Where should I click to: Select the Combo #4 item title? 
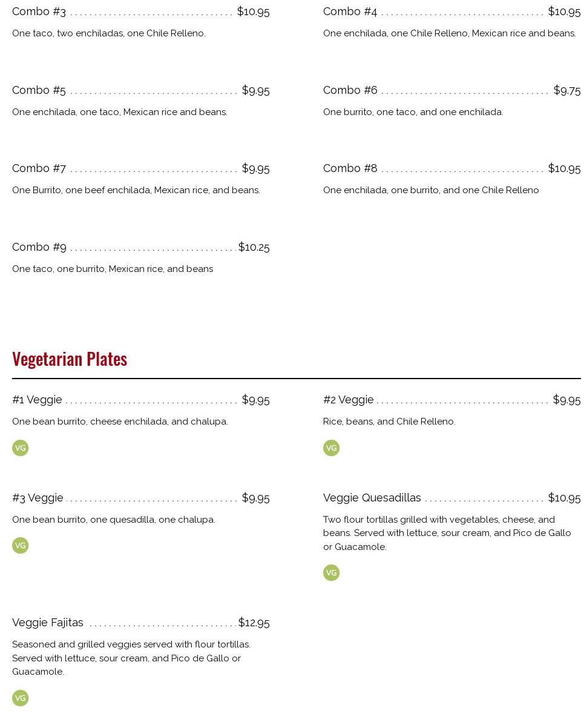[x=350, y=12]
